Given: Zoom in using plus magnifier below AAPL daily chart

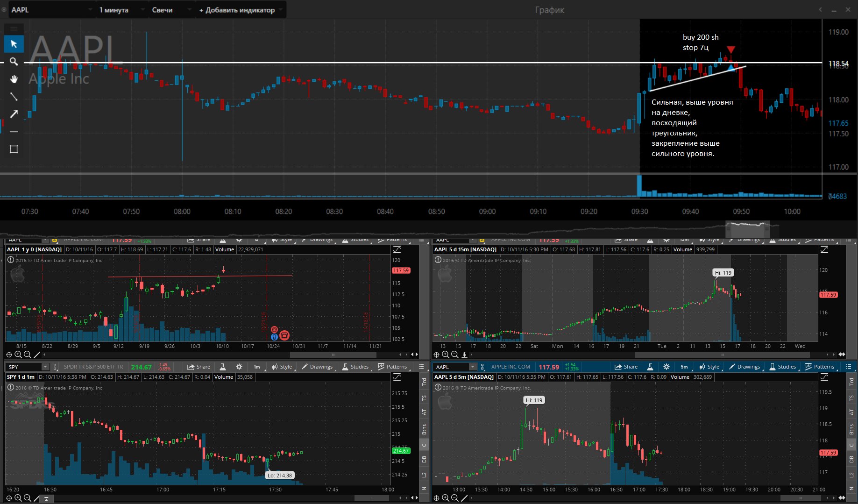Looking at the screenshot, I should (18, 355).
